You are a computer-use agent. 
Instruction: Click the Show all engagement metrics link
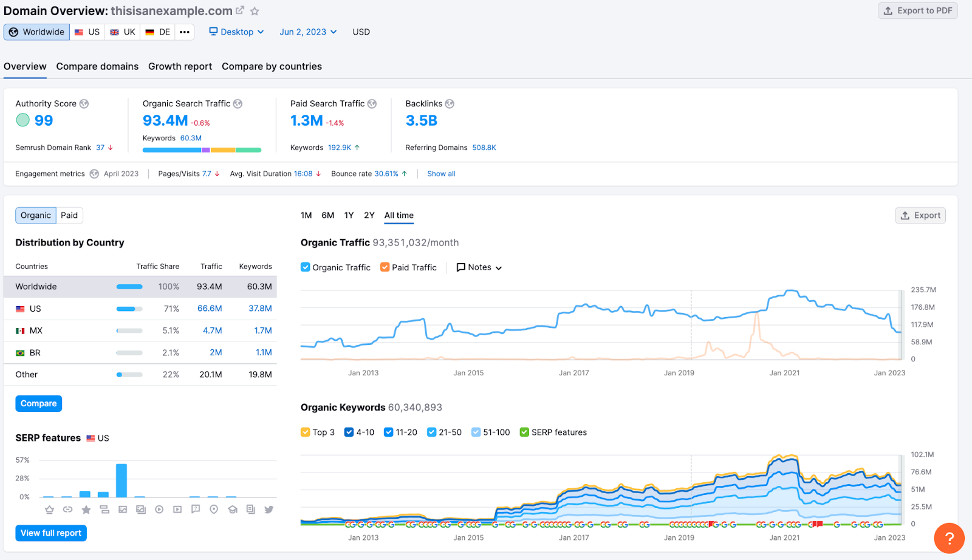pyautogui.click(x=441, y=174)
